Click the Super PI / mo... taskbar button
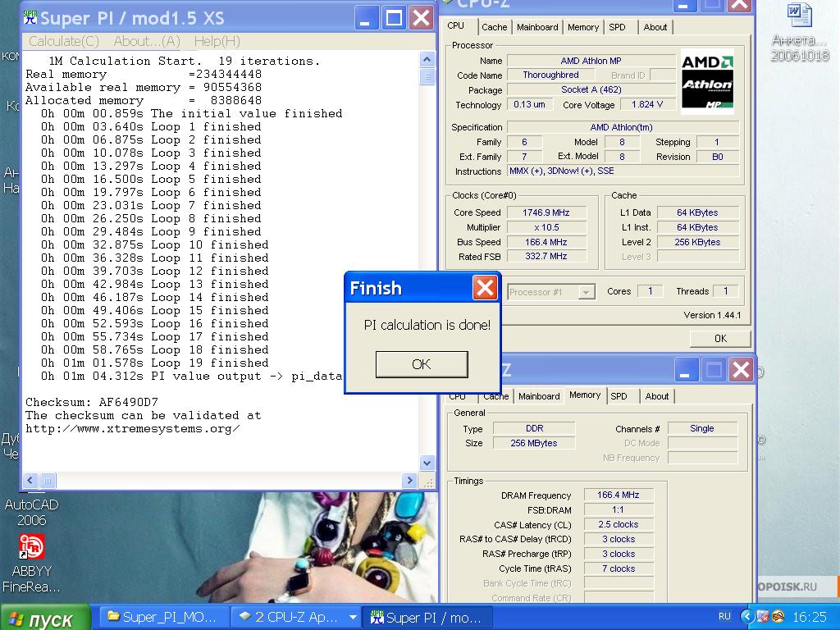This screenshot has height=630, width=840. (x=427, y=617)
